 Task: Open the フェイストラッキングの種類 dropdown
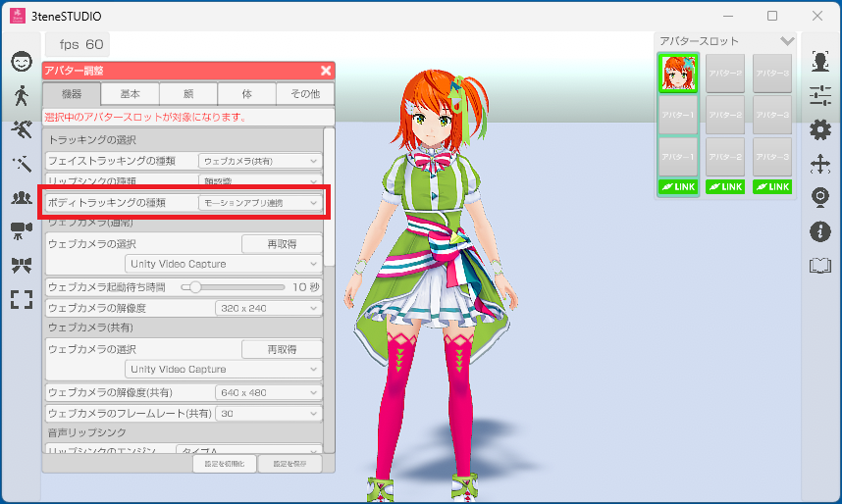[x=260, y=161]
